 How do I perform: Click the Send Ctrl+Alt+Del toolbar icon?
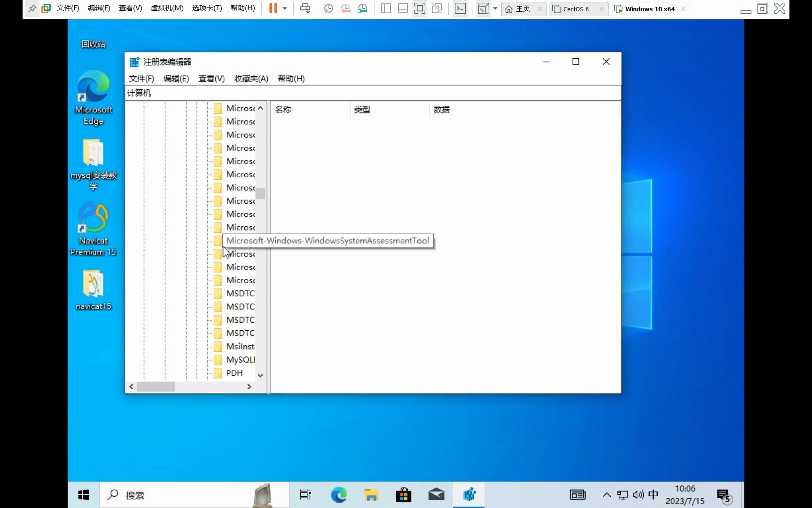[305, 8]
